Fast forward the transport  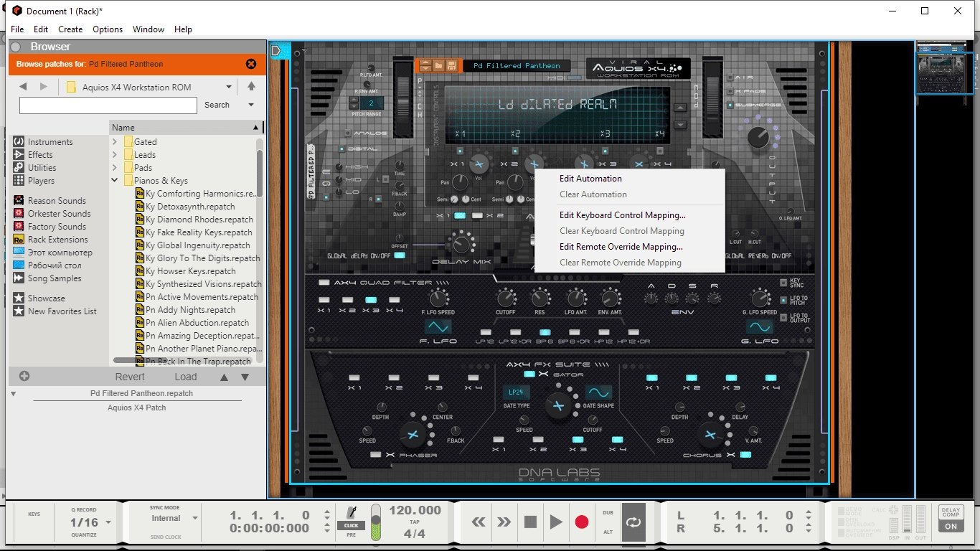(x=504, y=522)
